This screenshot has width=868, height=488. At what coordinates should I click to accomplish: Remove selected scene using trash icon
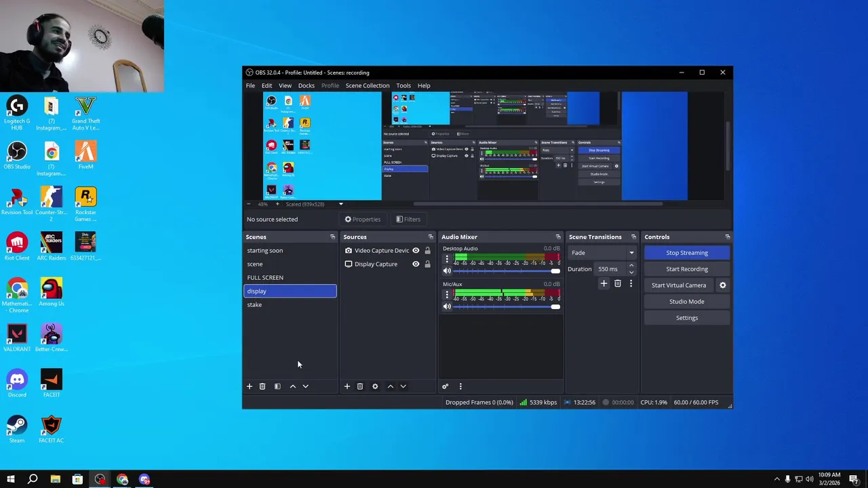coord(262,386)
